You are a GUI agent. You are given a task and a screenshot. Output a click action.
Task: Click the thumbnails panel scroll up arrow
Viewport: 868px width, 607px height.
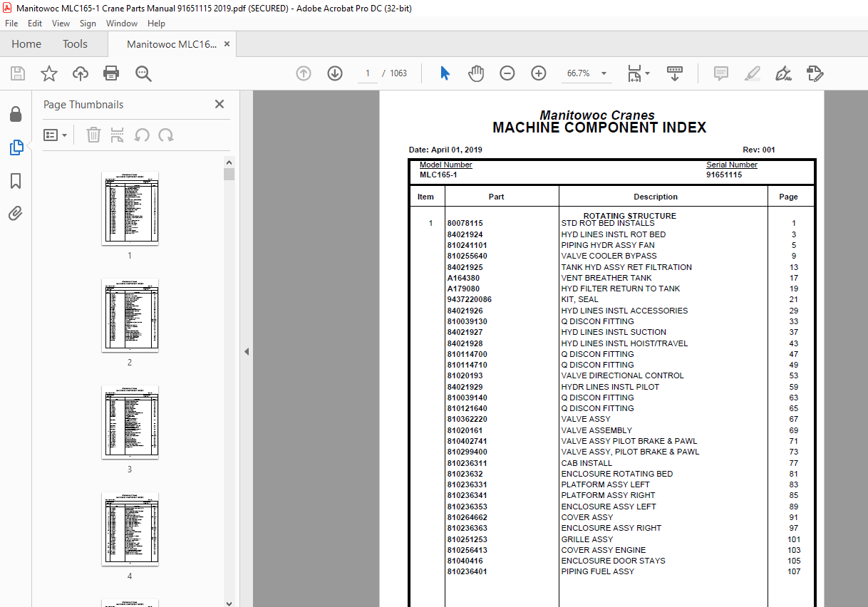click(x=229, y=162)
